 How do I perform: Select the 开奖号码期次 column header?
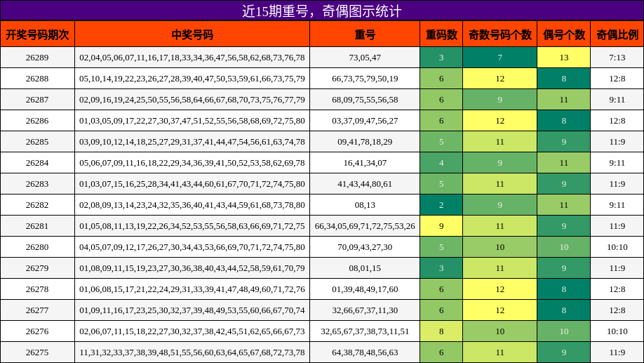37,34
